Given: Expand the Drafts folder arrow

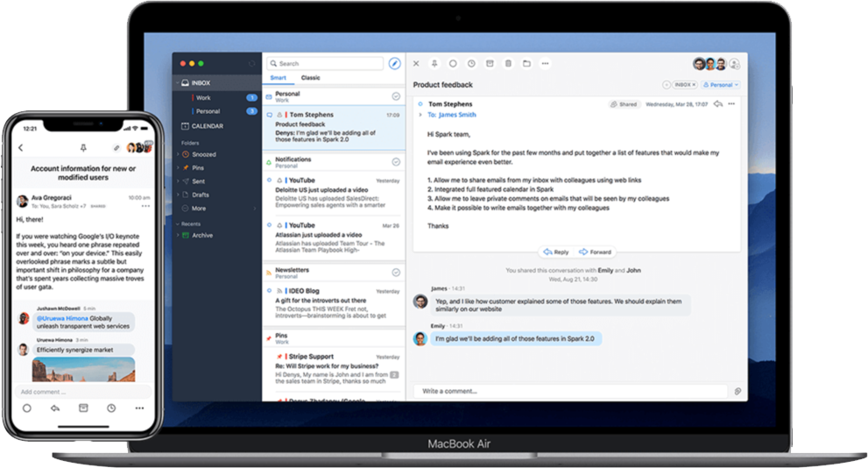Looking at the screenshot, I should [x=178, y=195].
